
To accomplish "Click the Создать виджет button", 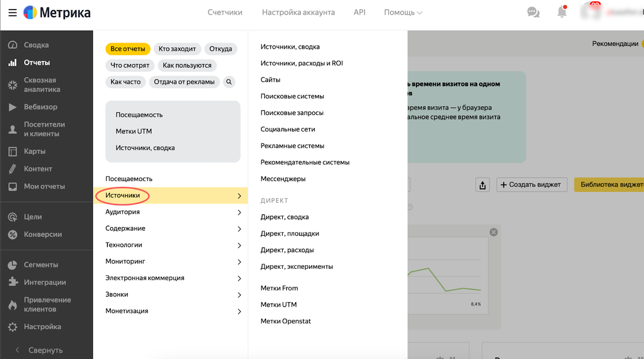I will [531, 185].
